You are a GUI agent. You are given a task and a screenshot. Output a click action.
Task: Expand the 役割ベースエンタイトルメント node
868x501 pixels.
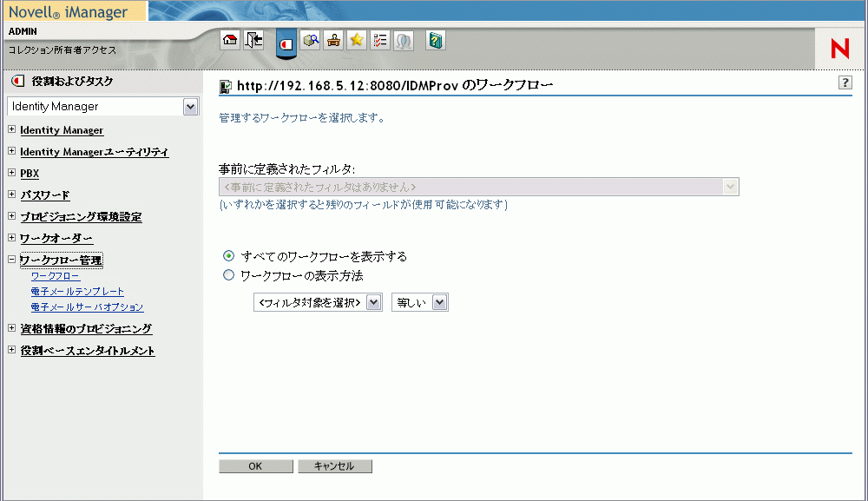pyautogui.click(x=11, y=349)
